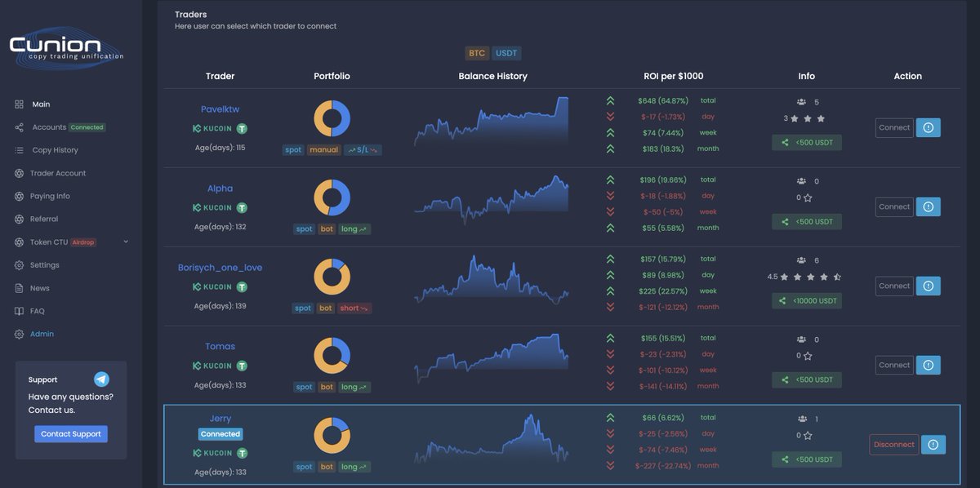This screenshot has height=488, width=980.
Task: Click the News document icon
Action: tap(19, 288)
